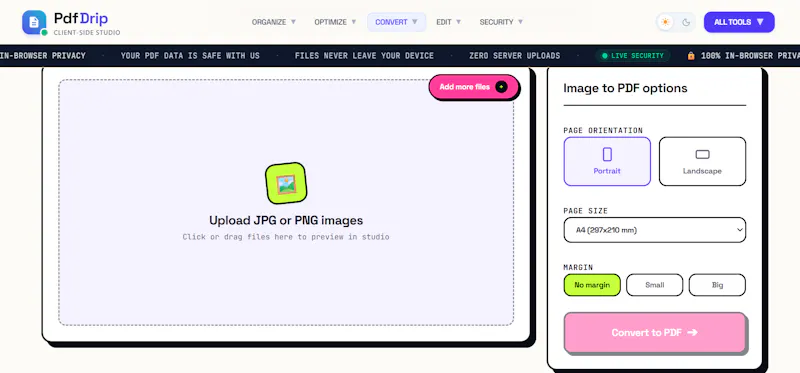Click 'Image to PDF options' heading
800x373 pixels.
[x=625, y=88]
